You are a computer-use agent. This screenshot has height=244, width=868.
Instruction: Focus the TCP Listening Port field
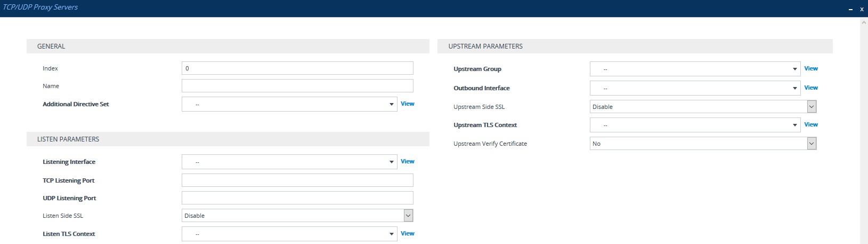[297, 180]
